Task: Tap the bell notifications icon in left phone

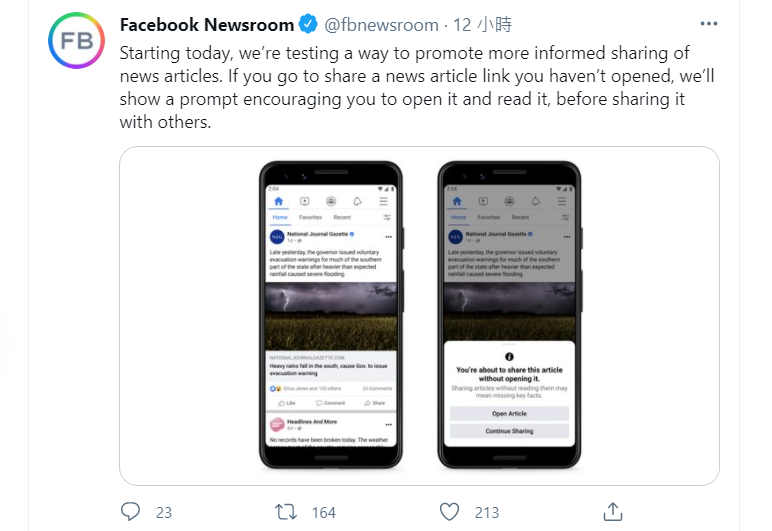Action: 357,200
